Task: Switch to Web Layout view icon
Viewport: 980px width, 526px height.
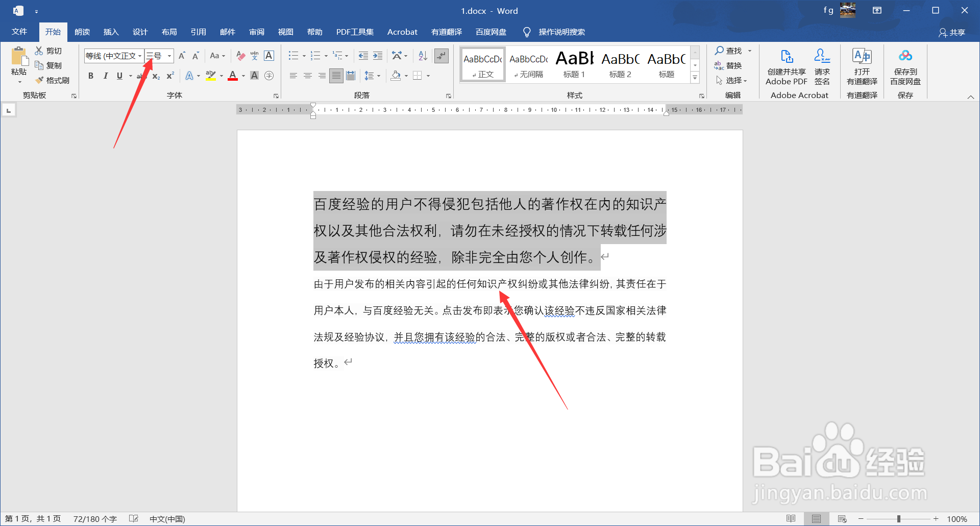Action: 842,519
